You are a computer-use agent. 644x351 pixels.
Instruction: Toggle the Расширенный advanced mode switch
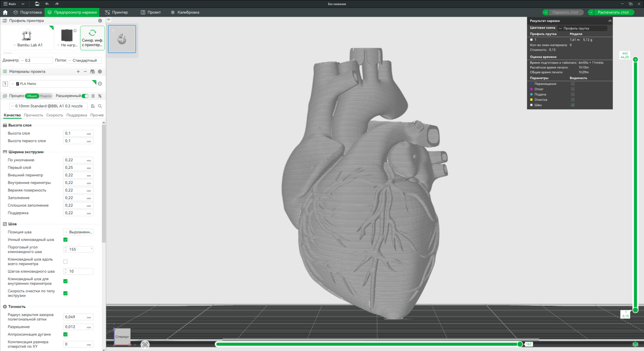(x=85, y=96)
